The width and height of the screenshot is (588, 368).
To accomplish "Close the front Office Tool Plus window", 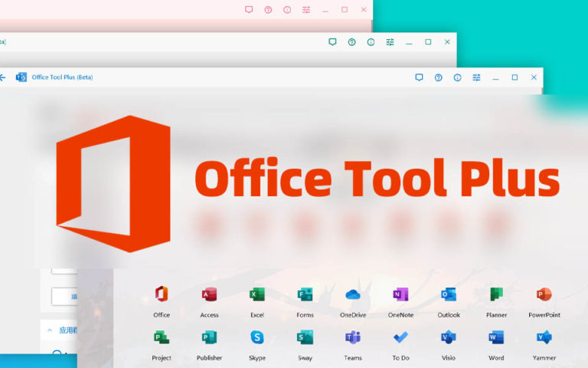I will (534, 77).
